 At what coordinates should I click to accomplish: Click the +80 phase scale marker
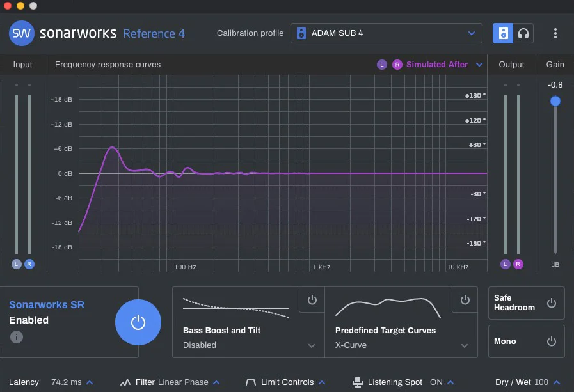[x=477, y=145]
